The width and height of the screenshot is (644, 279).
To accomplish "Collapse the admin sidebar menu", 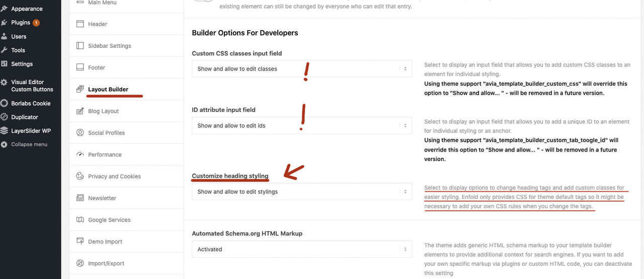I will 29,144.
